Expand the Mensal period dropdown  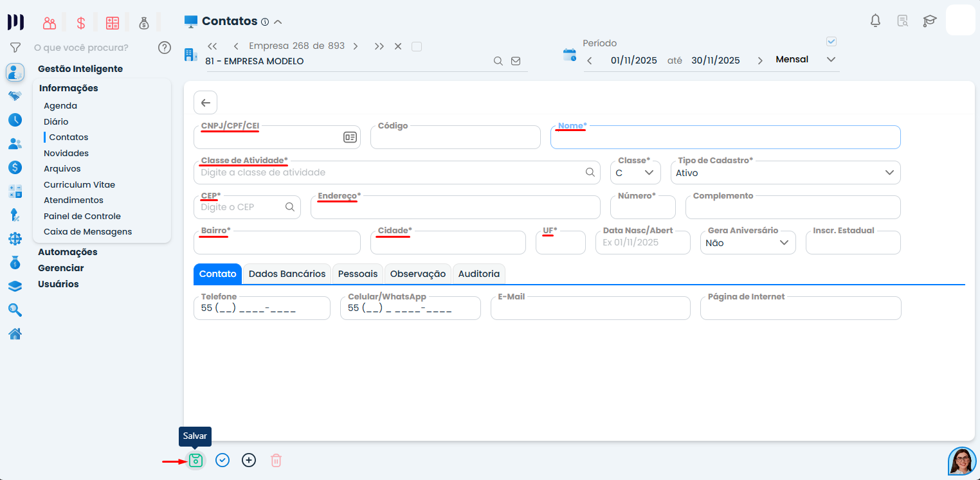coord(831,60)
